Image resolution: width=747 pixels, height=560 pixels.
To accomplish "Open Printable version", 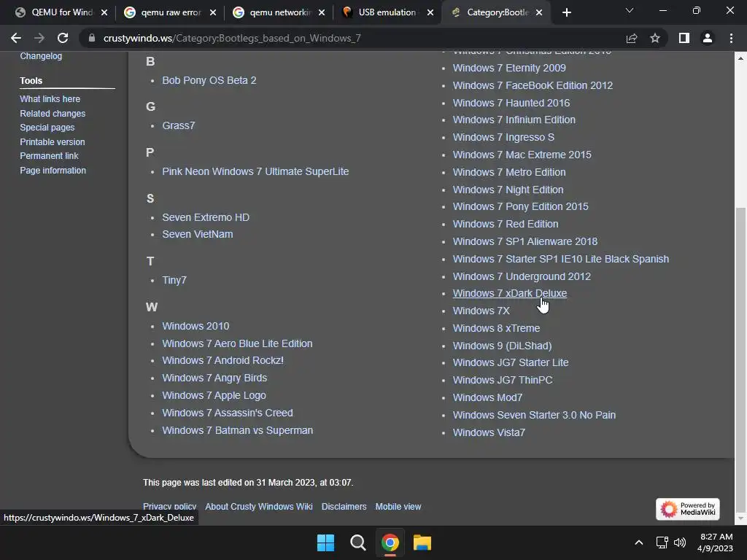I will 53,142.
